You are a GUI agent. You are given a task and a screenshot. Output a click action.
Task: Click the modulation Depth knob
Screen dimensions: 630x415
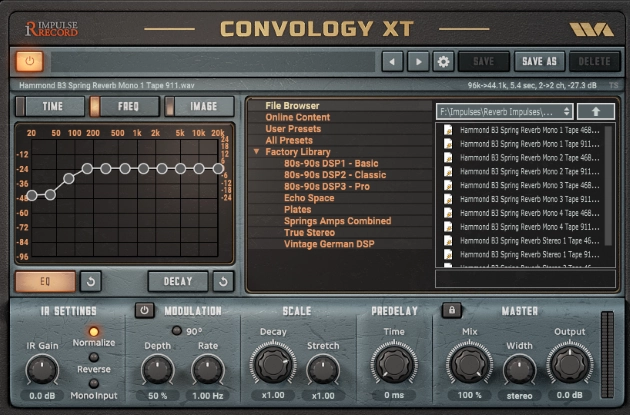[x=158, y=370]
